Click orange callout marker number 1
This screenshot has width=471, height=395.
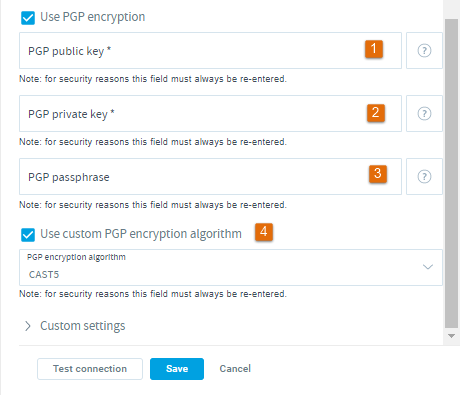[374, 49]
